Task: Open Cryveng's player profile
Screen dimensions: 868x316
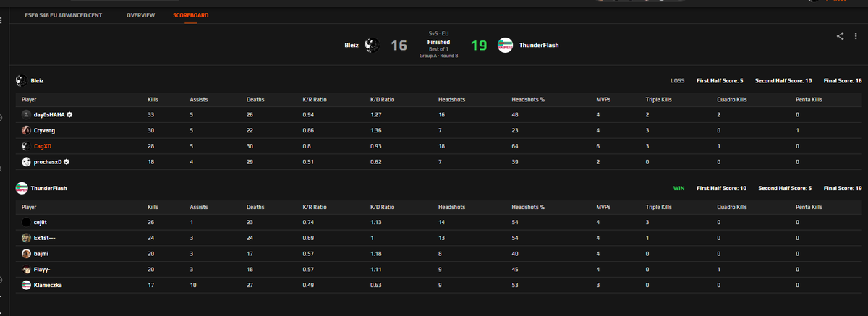Action: point(46,130)
